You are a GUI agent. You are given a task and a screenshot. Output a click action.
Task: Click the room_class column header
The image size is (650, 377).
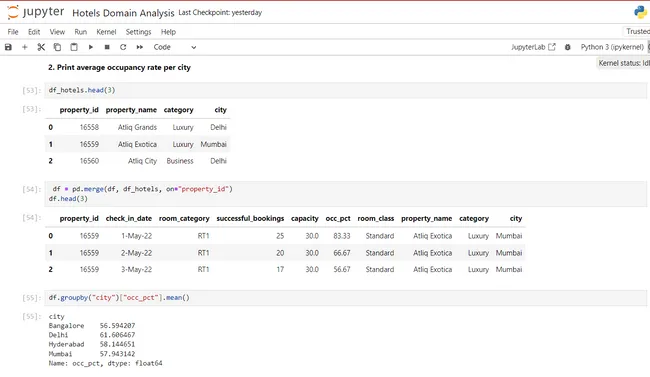pos(376,219)
